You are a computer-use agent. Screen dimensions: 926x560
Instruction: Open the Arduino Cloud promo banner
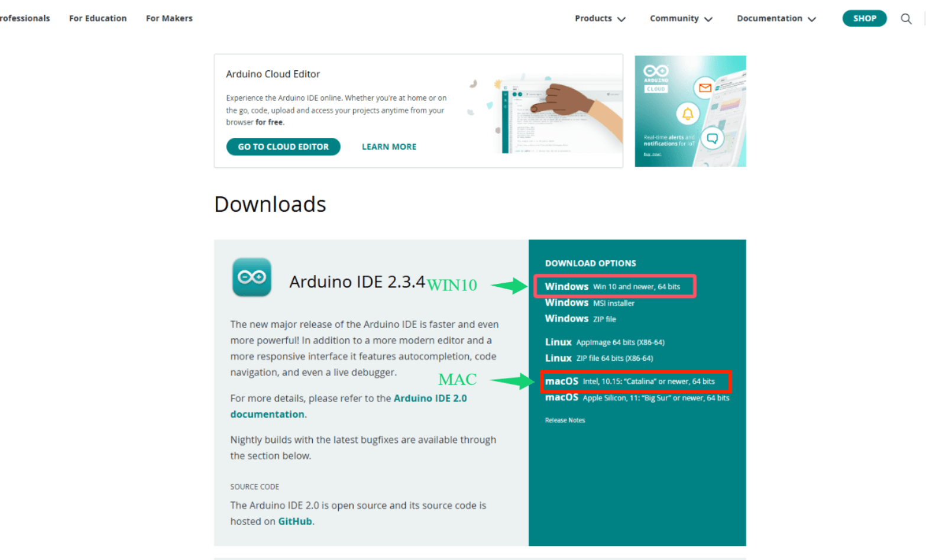point(690,111)
